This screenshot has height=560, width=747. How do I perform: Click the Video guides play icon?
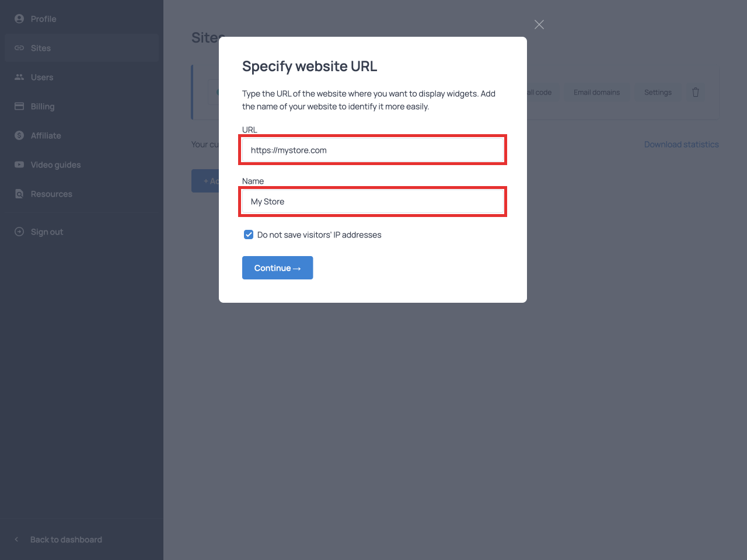click(19, 164)
